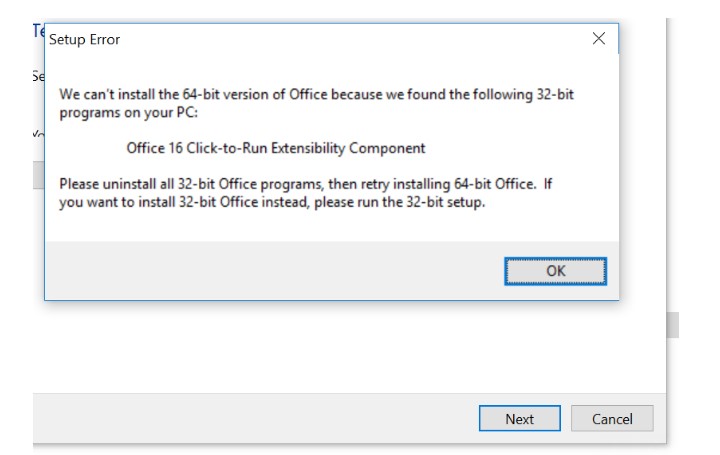The width and height of the screenshot is (720, 455).
Task: Click 'Office 16 Click-to-Run Extensibility Component' text
Action: (275, 148)
